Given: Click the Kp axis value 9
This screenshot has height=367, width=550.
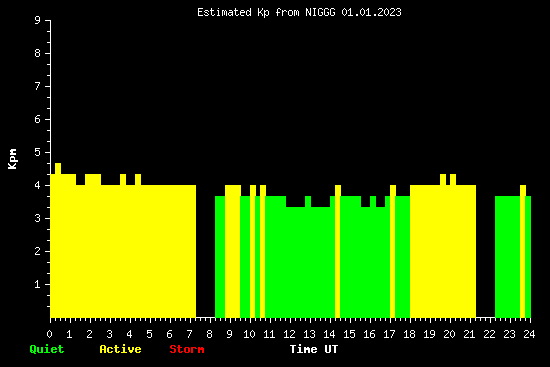Looking at the screenshot, I should coord(38,20).
